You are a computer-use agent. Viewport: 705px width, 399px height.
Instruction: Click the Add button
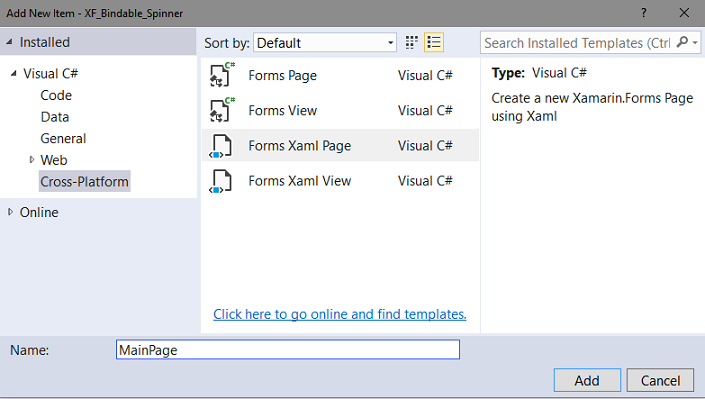(x=587, y=381)
